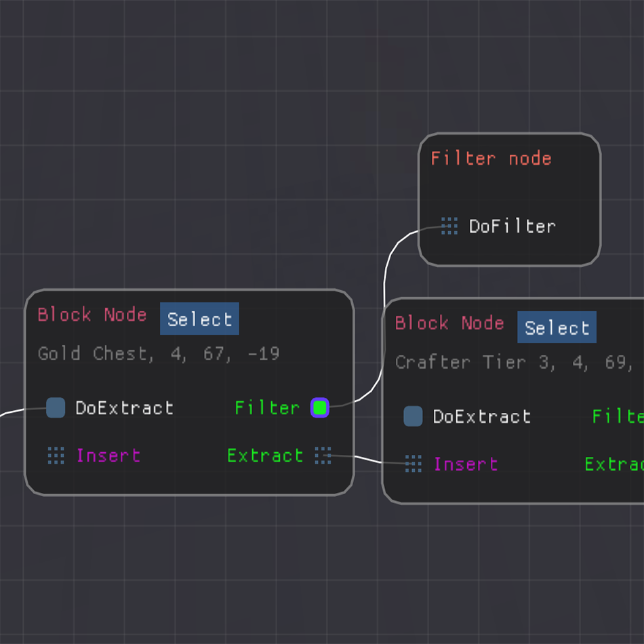Enable the DoExtract checkbox on Gold Chest node
This screenshot has height=644, width=644.
[56, 407]
